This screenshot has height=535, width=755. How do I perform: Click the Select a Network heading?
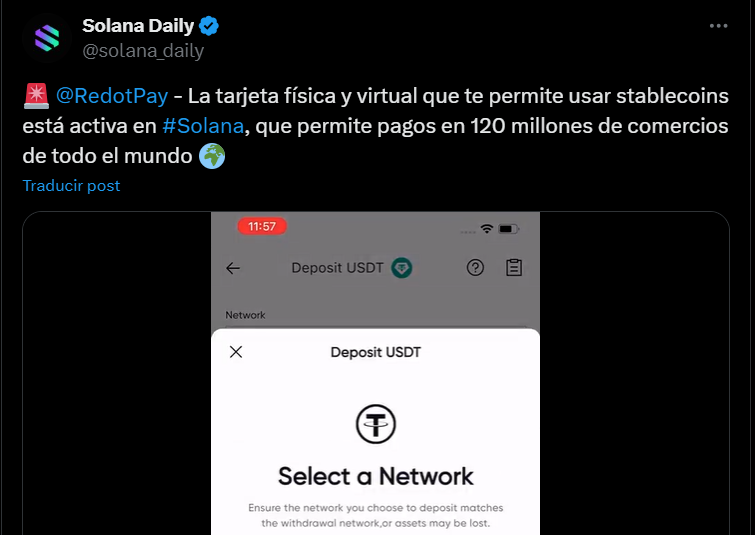(376, 476)
